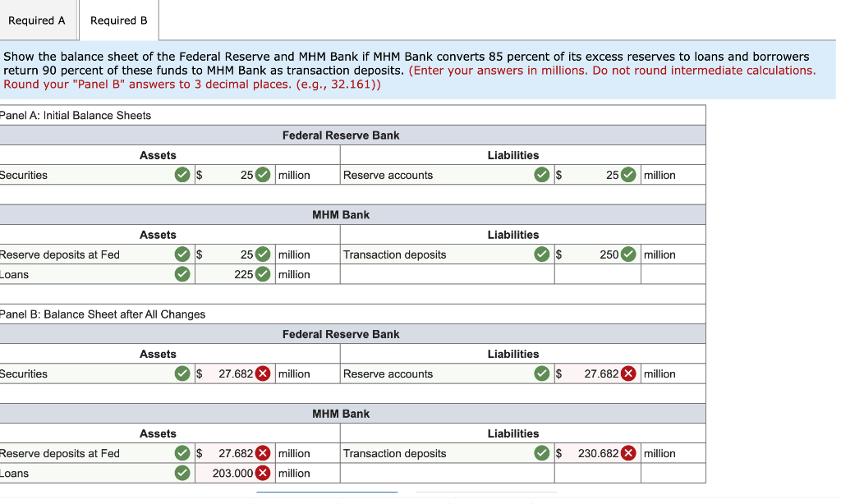
Task: Click red X next to Loans 203.000
Action: coord(263,473)
